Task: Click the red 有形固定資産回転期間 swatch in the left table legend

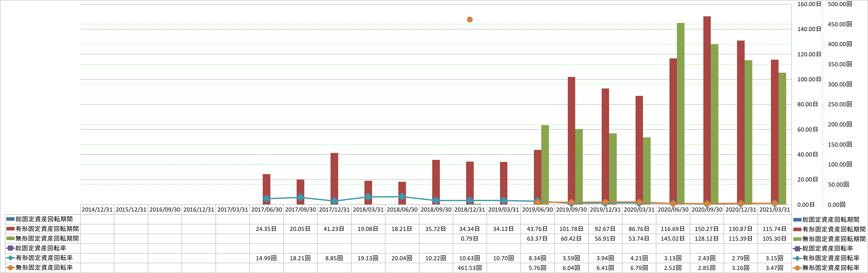Action: pos(10,229)
